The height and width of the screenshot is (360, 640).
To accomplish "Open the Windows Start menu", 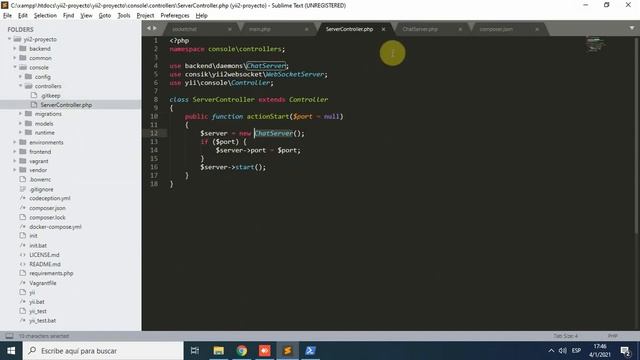I will (x=11, y=351).
